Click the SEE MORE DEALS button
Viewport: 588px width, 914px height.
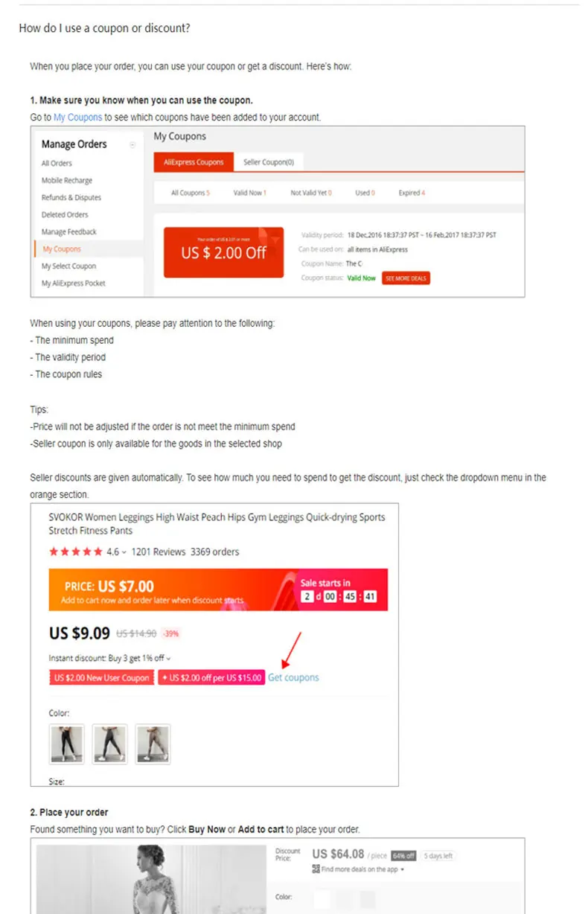[x=406, y=278]
